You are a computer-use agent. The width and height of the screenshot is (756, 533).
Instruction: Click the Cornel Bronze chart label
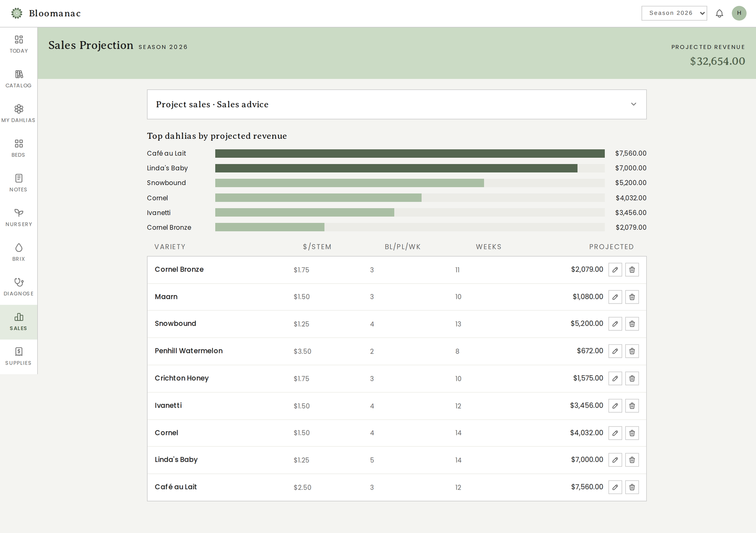point(169,227)
